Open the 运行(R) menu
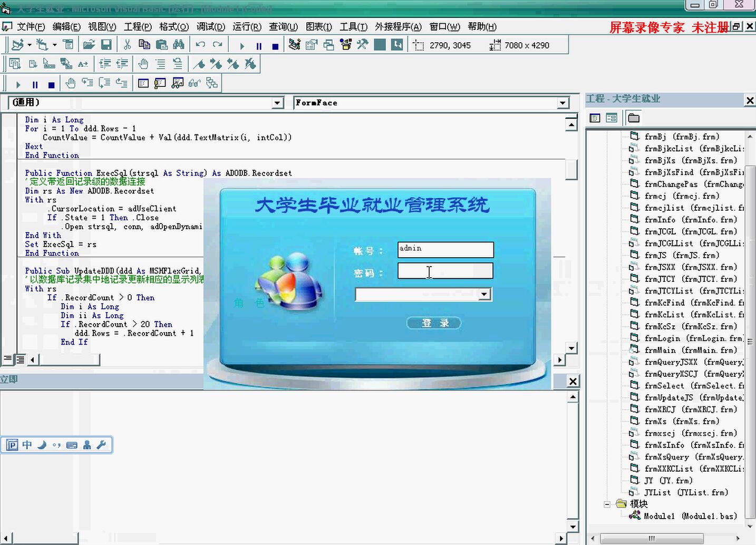This screenshot has height=545, width=756. click(247, 26)
